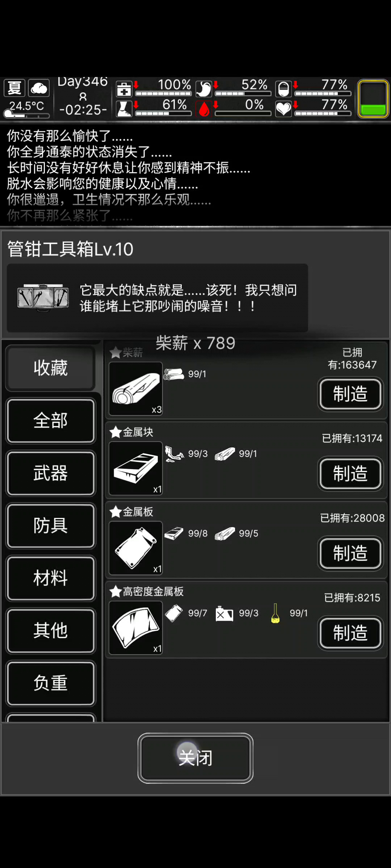Screen dimensions: 391x868
Task: Tap the temperature gauge bar
Action: 26,115
